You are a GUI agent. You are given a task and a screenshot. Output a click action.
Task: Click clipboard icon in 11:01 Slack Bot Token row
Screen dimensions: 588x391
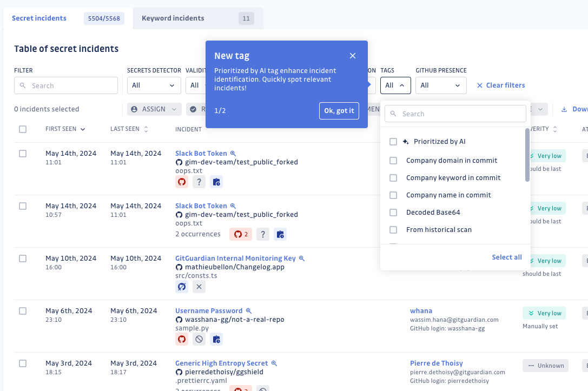[216, 182]
